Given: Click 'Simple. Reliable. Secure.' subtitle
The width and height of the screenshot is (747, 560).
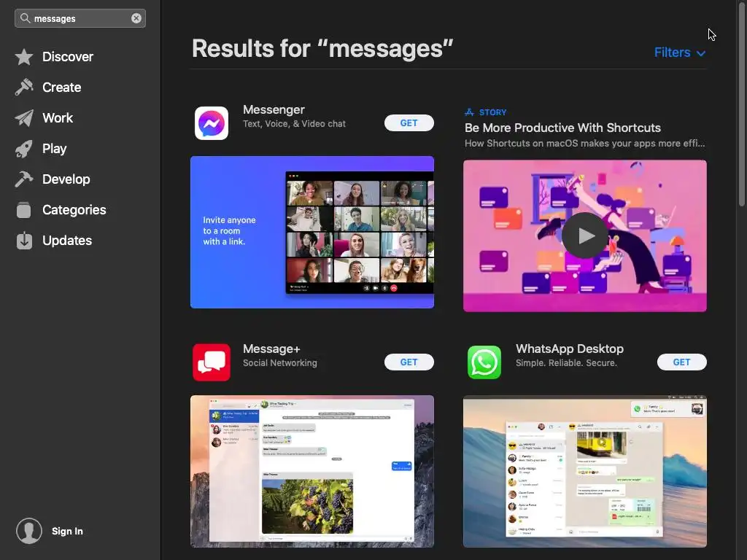Looking at the screenshot, I should pyautogui.click(x=566, y=363).
